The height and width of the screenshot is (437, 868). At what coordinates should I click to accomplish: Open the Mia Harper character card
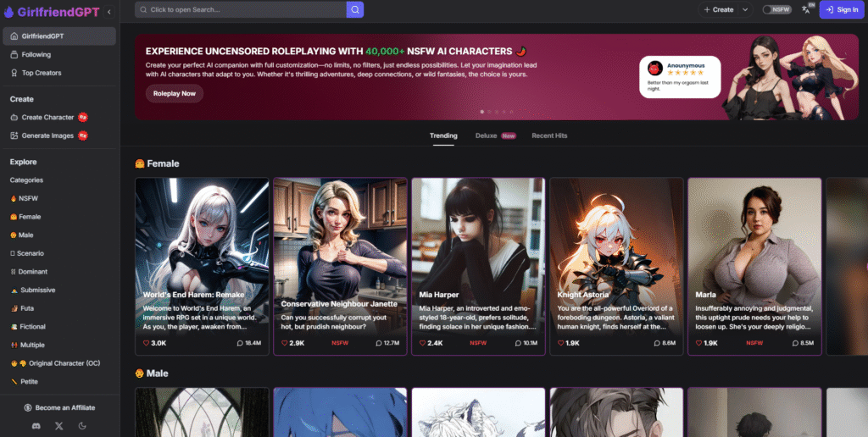click(478, 266)
